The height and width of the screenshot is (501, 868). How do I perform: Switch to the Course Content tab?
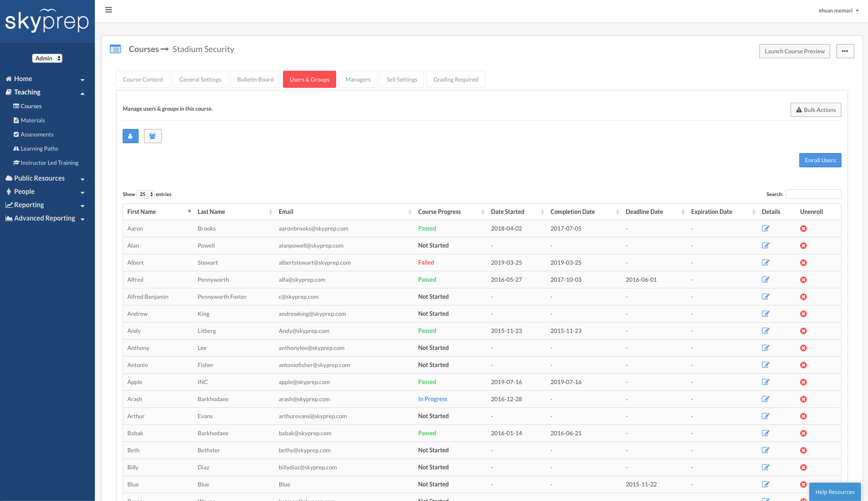point(143,79)
